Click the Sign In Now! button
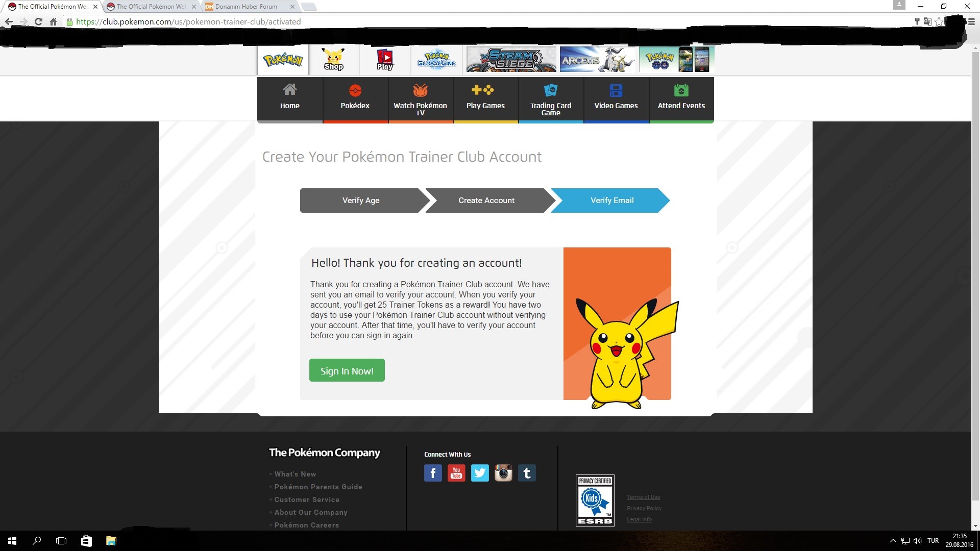Screen dimensions: 980x551 click(x=347, y=371)
